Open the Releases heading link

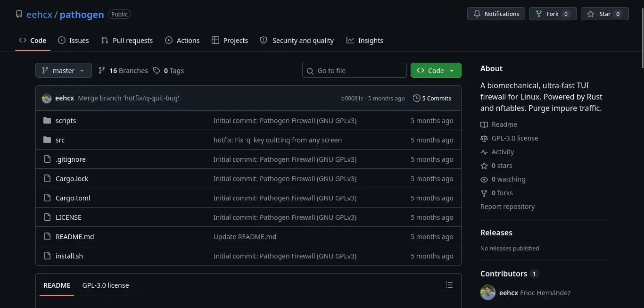click(496, 233)
